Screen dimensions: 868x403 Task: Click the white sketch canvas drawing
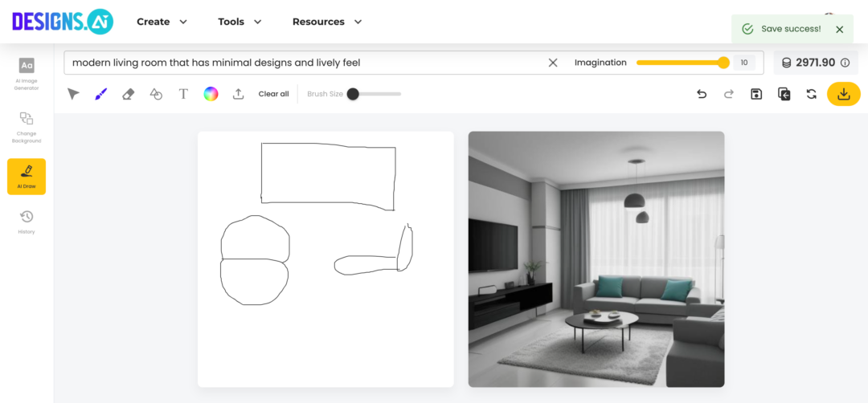coord(325,259)
